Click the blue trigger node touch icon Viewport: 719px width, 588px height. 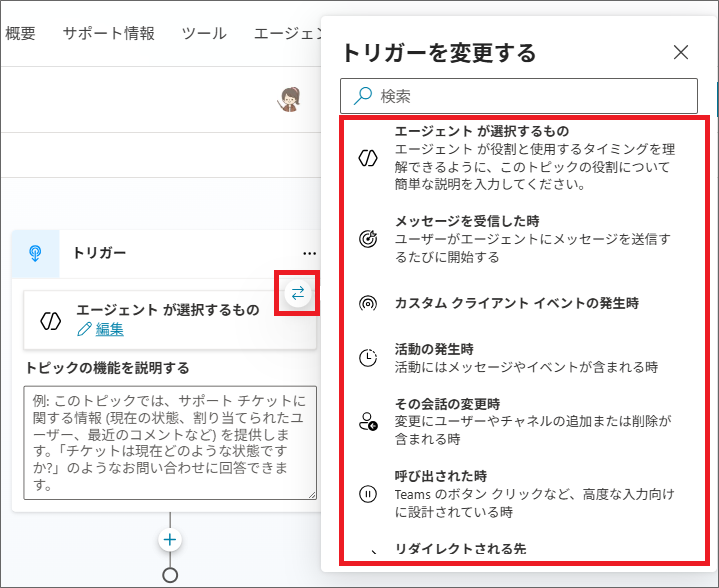coord(35,253)
